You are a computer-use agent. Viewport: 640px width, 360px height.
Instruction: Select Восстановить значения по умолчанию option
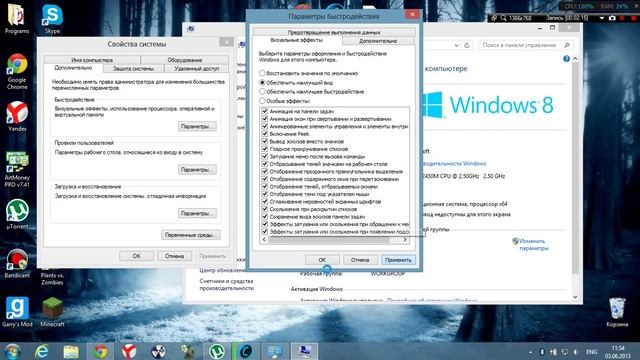(x=309, y=73)
